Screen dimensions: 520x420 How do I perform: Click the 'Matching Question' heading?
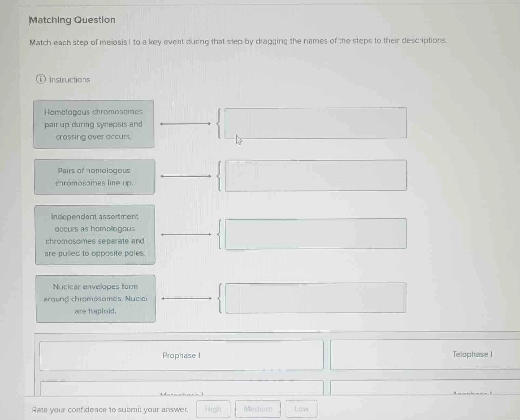click(x=72, y=20)
